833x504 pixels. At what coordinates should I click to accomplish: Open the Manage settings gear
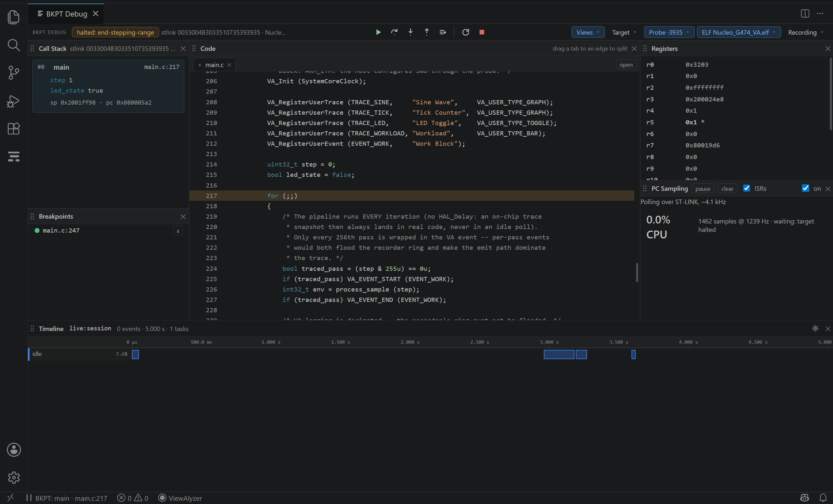pyautogui.click(x=14, y=477)
